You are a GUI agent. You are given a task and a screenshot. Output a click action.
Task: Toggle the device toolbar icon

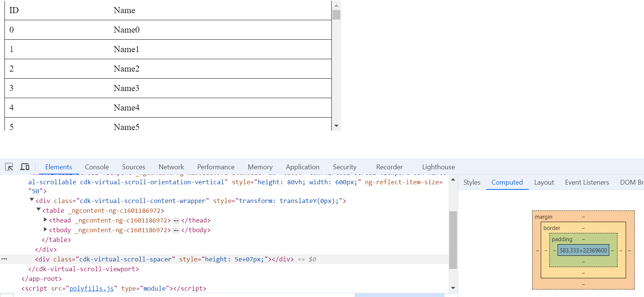pyautogui.click(x=25, y=167)
